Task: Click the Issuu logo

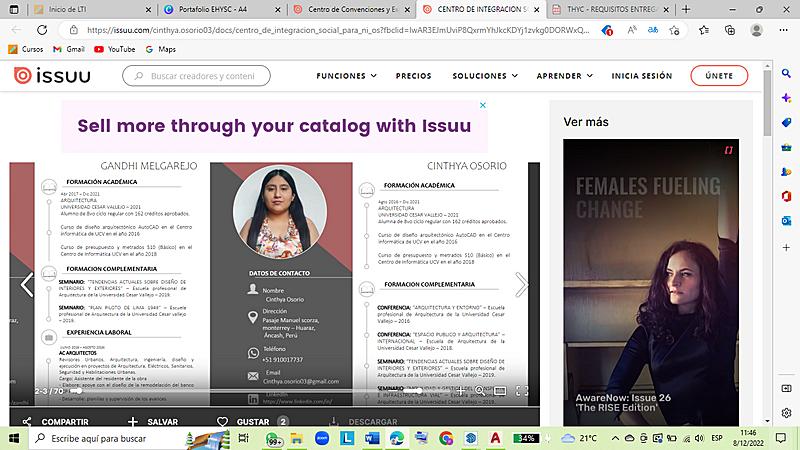Action: click(x=52, y=76)
